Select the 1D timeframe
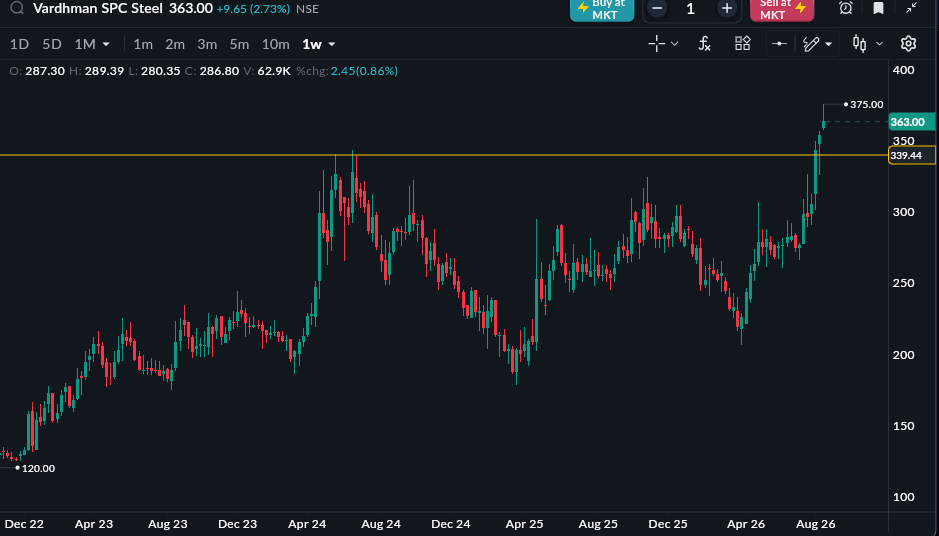939x536 pixels. pos(19,44)
